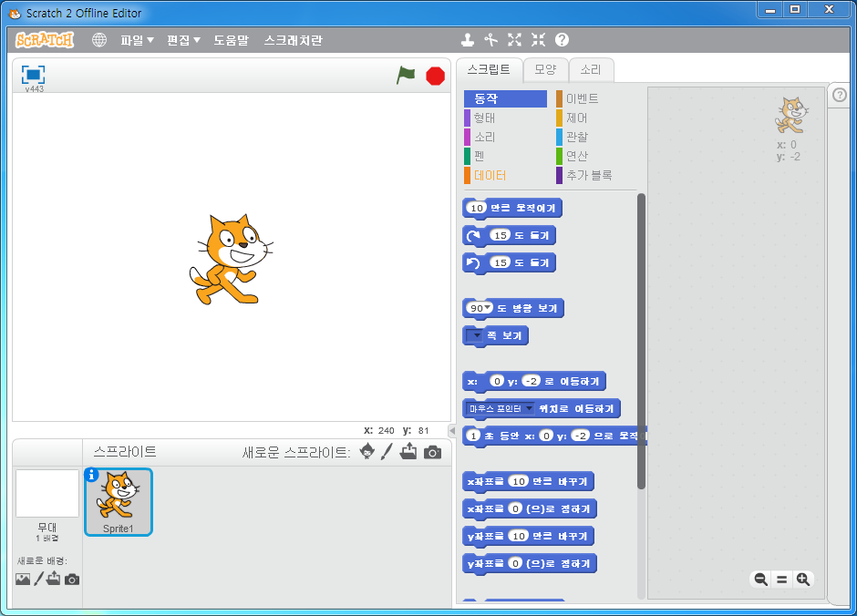
Task: Click the counterclockwise arrow on the turn block
Action: [x=473, y=262]
